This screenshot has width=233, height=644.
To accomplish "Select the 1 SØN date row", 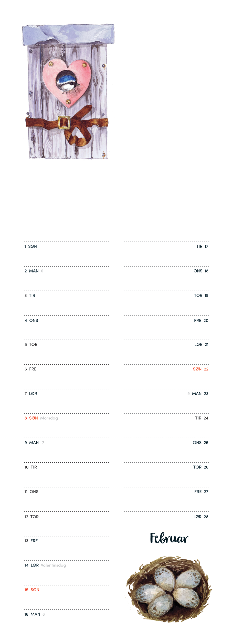I will [31, 246].
